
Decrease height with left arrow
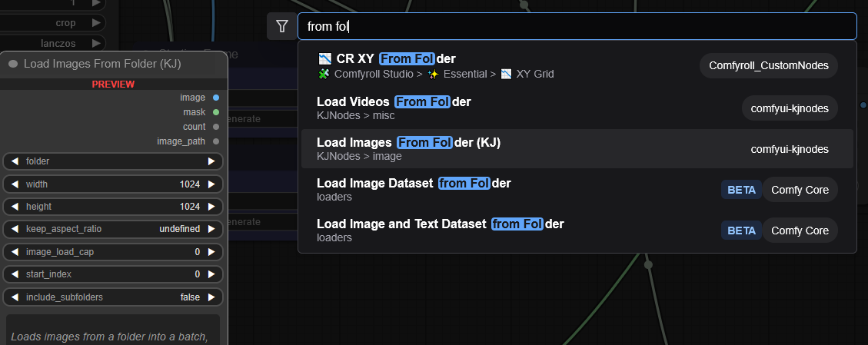(15, 207)
